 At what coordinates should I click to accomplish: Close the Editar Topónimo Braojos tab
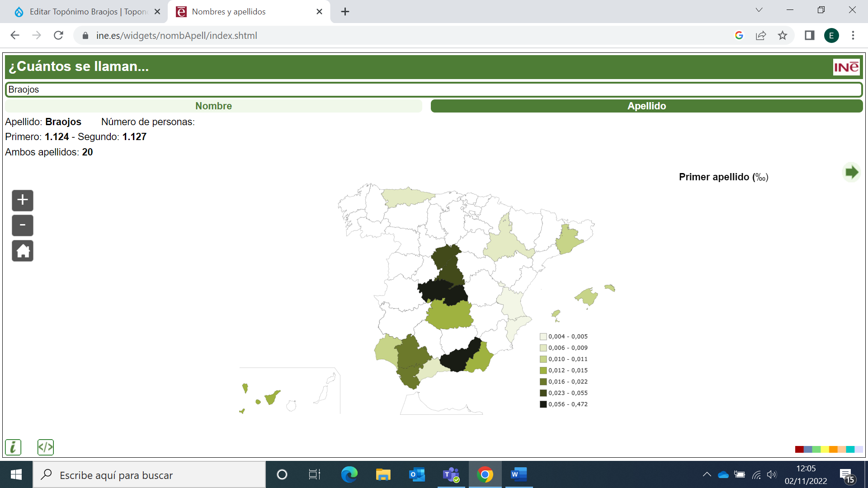157,12
